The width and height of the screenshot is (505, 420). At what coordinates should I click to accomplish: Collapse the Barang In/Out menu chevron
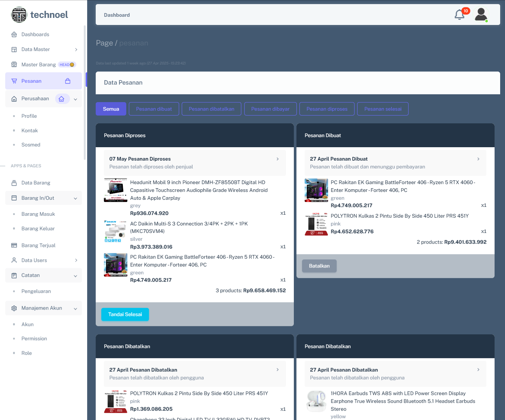pos(76,198)
